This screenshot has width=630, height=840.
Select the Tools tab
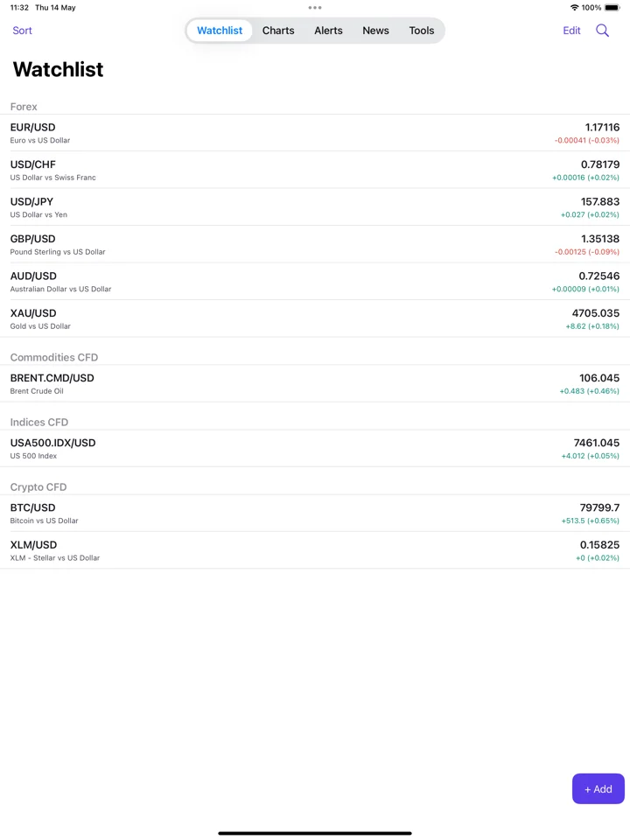tap(422, 31)
